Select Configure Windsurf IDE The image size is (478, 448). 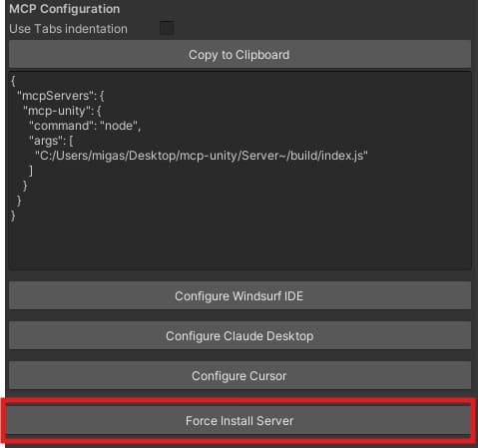coord(239,296)
